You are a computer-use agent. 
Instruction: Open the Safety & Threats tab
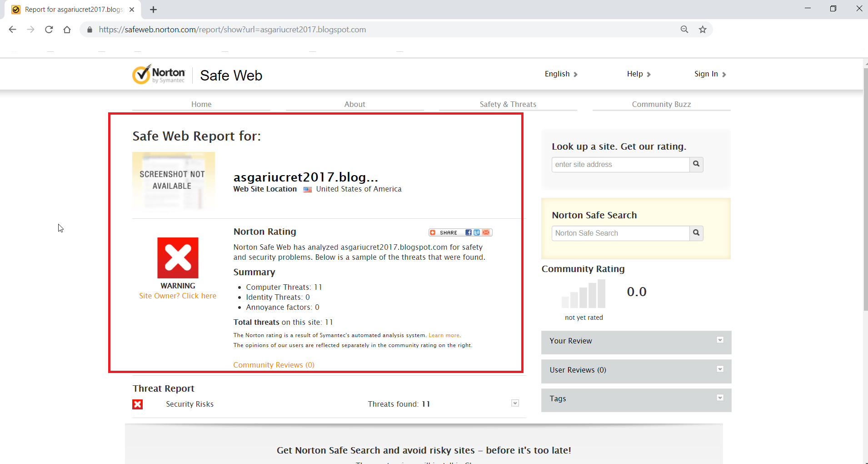point(508,104)
